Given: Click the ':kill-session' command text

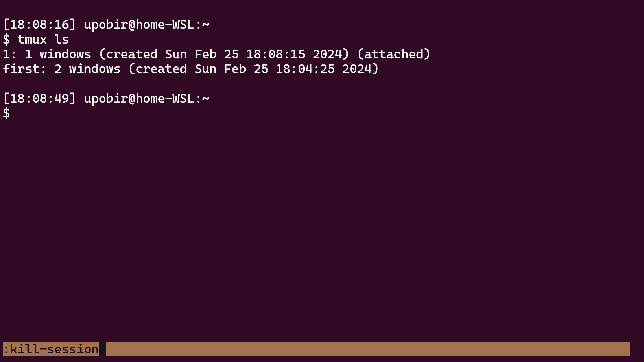Looking at the screenshot, I should coord(51,349).
